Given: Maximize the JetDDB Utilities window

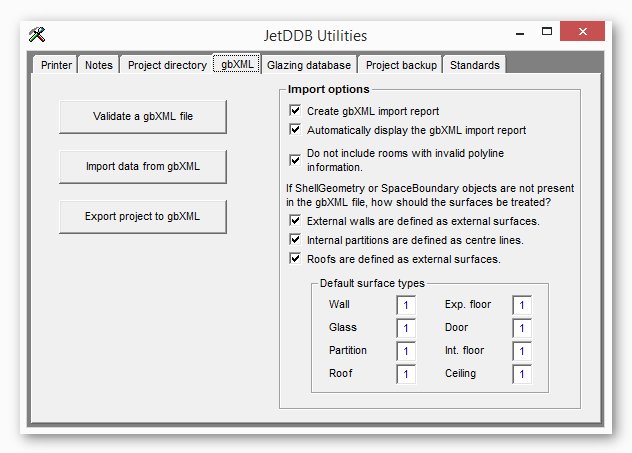Looking at the screenshot, I should tap(547, 32).
